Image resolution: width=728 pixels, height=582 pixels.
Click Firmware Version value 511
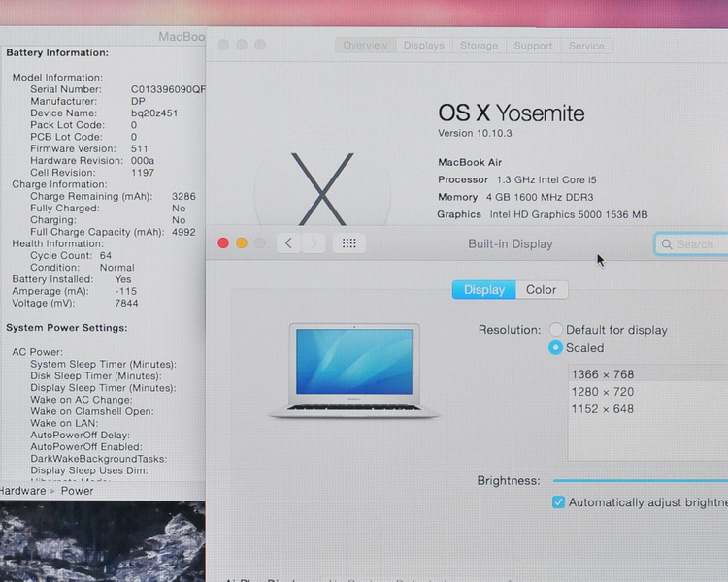pos(139,149)
